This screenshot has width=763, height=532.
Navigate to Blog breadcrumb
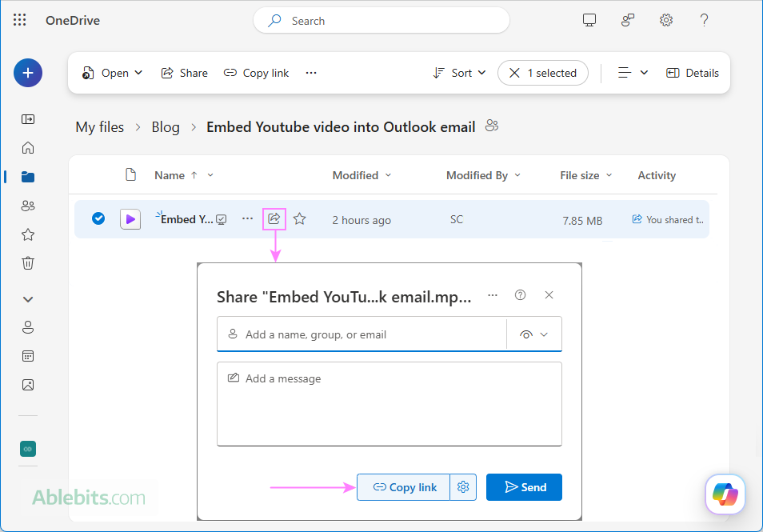point(166,127)
